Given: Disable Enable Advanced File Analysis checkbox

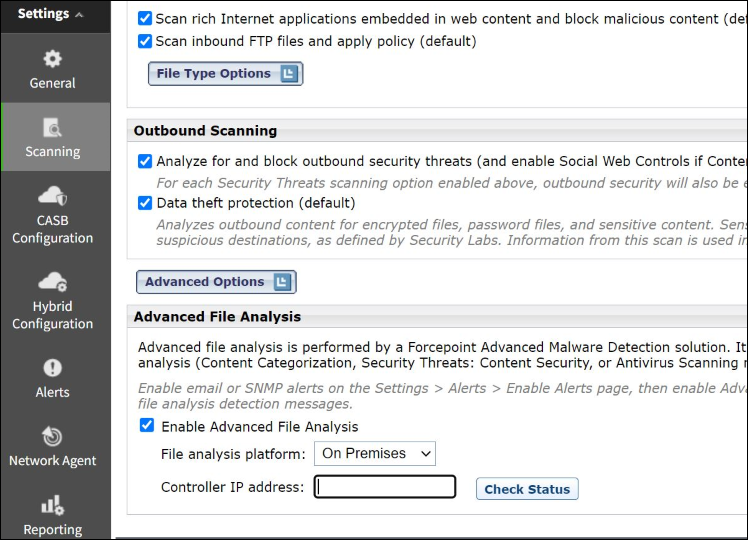Looking at the screenshot, I should pos(147,426).
